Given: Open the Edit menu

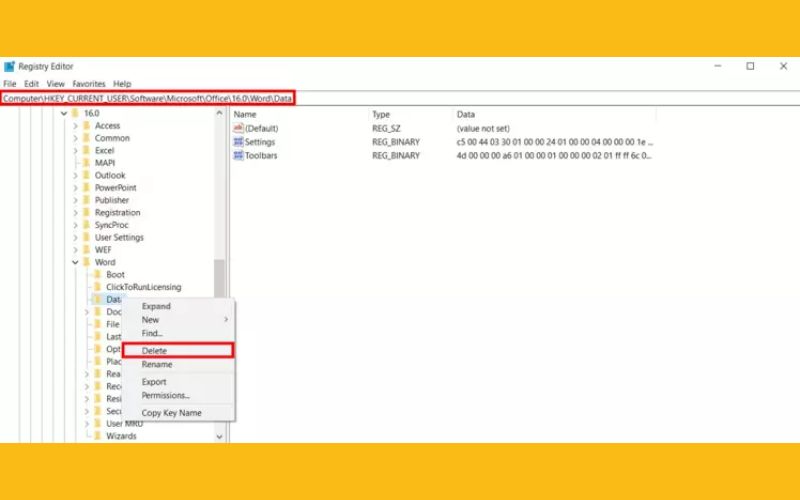Looking at the screenshot, I should 32,84.
